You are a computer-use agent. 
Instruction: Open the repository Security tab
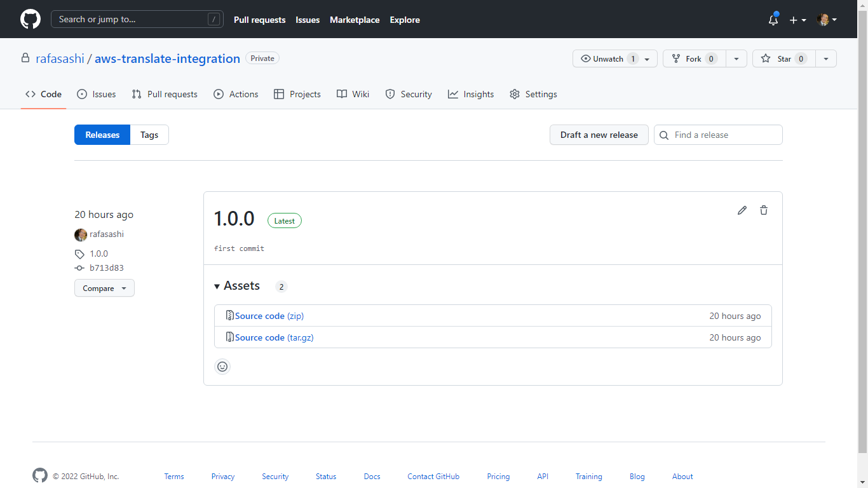(409, 94)
